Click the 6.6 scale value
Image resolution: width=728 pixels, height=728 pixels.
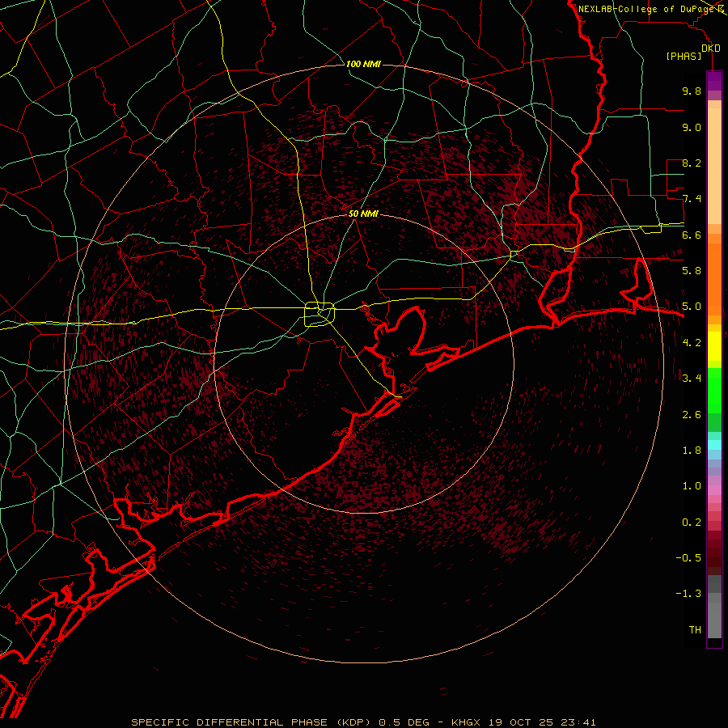point(692,235)
